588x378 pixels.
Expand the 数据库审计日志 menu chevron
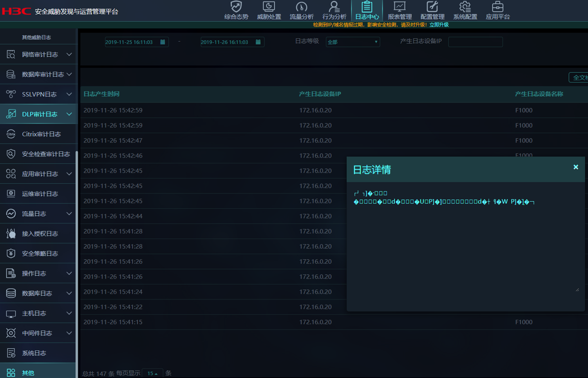(69, 75)
